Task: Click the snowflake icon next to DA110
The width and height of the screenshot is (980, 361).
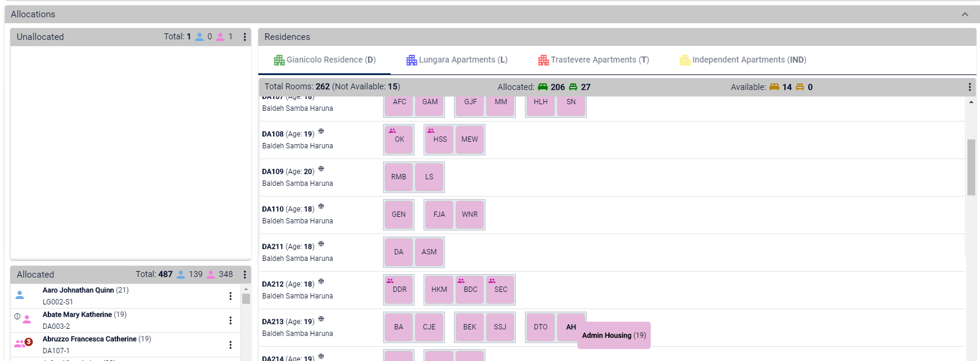Action: coord(321,206)
